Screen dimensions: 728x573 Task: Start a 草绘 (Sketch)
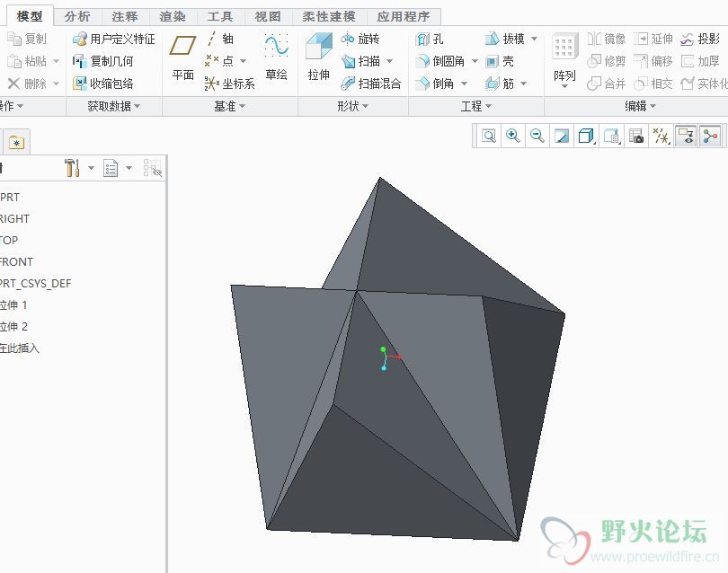coord(276,57)
